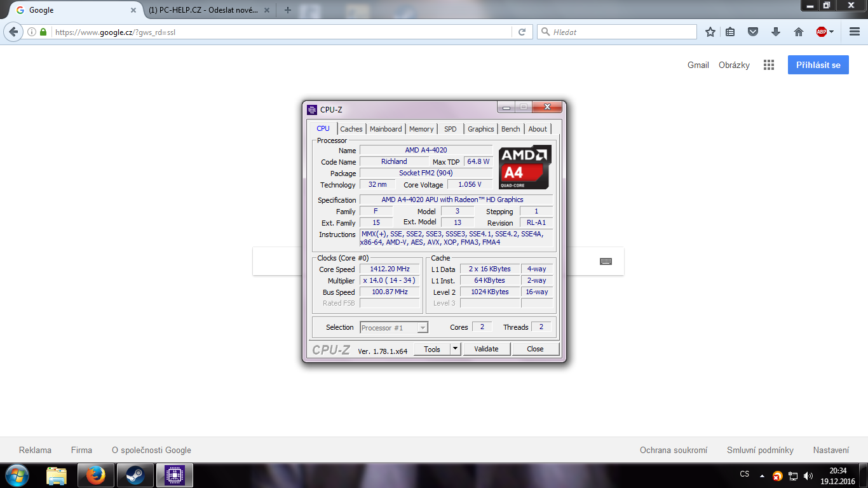868x488 pixels.
Task: Open the Reklama footer link
Action: pyautogui.click(x=36, y=450)
